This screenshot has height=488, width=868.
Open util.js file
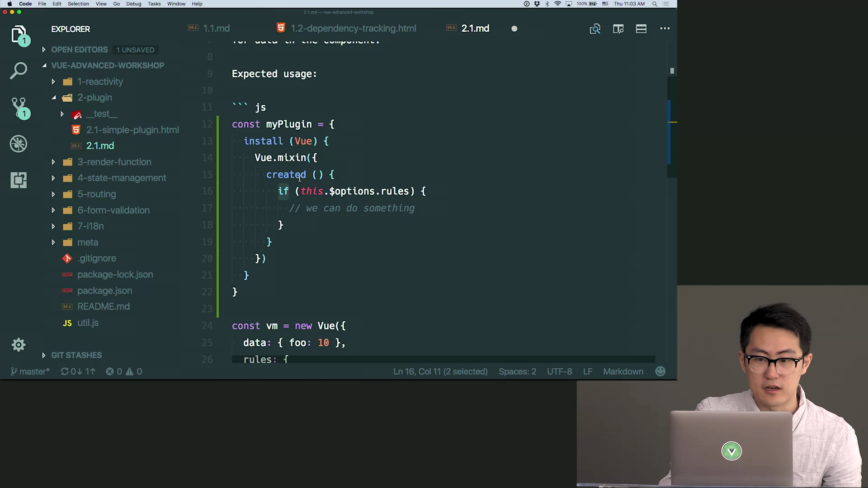point(88,323)
